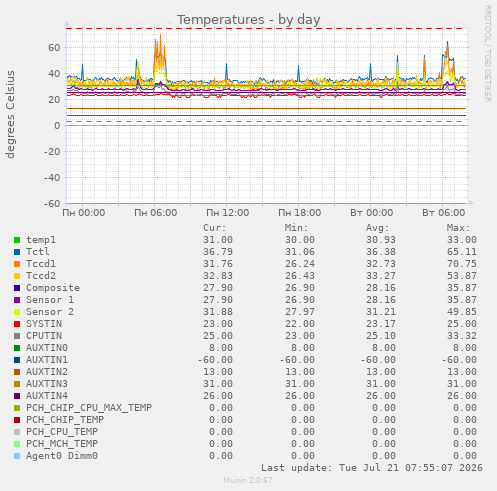Click the Tctl blue legend swatch
Screen dimensions: 497x491
(x=17, y=252)
